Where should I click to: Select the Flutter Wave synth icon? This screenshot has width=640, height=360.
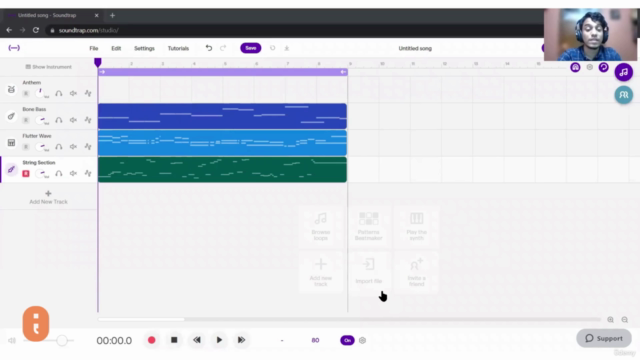click(11, 143)
